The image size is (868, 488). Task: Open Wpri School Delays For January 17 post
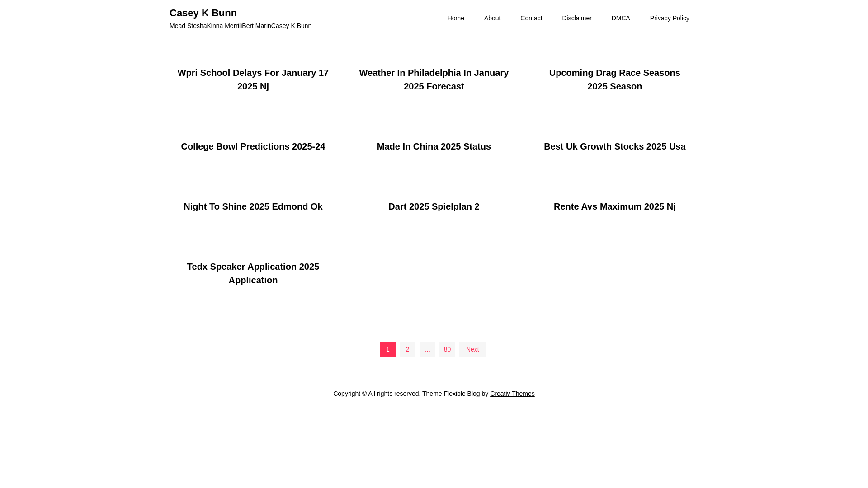253,80
